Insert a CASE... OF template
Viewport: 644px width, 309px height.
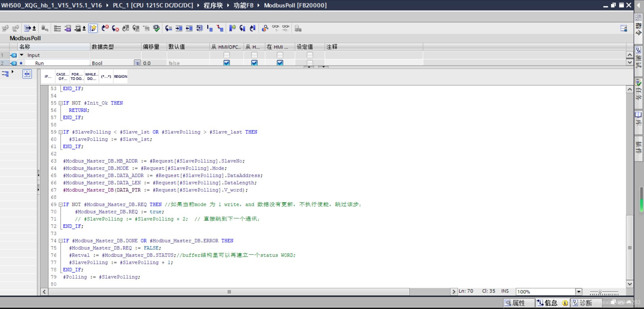62,76
